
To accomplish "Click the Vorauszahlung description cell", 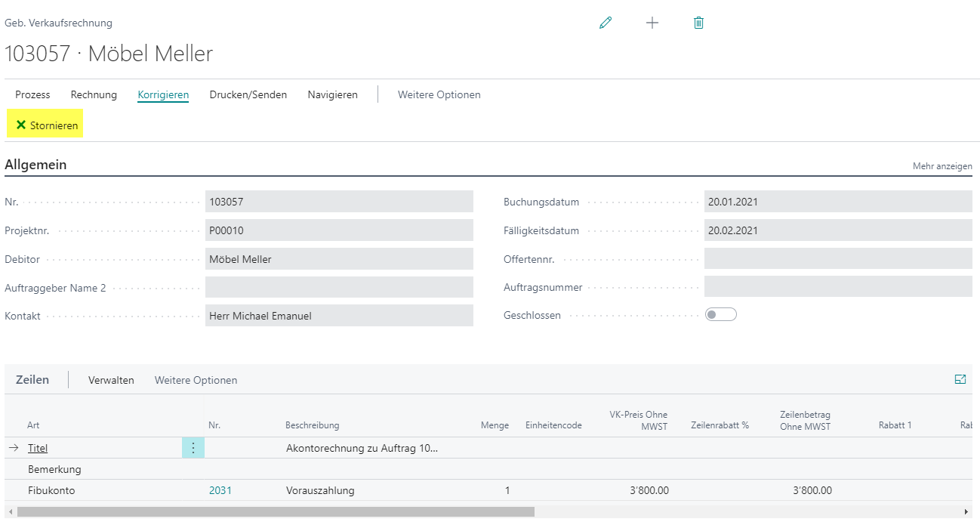I will pyautogui.click(x=320, y=490).
